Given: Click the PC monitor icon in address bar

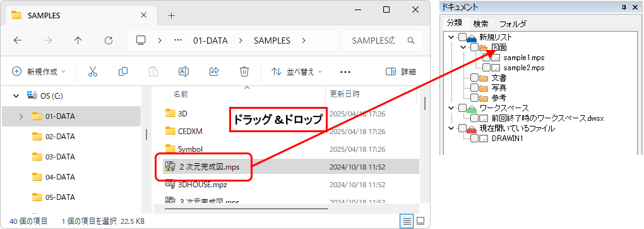Looking at the screenshot, I should (x=141, y=40).
